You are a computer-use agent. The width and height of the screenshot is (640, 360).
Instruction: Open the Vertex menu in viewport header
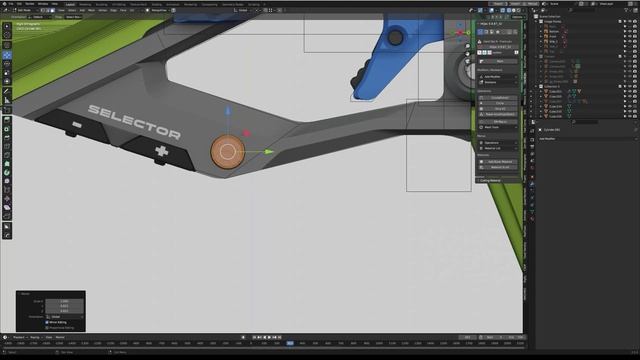[102, 10]
